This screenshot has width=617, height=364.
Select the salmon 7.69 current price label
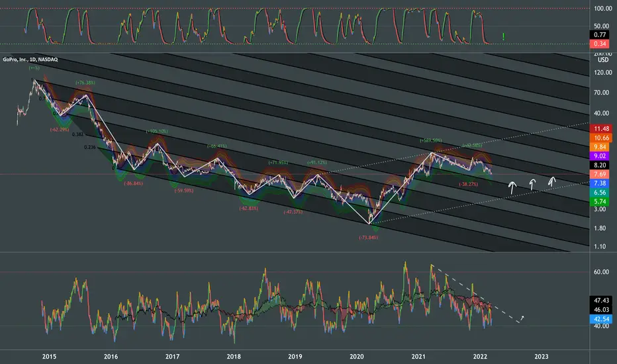pyautogui.click(x=600, y=174)
